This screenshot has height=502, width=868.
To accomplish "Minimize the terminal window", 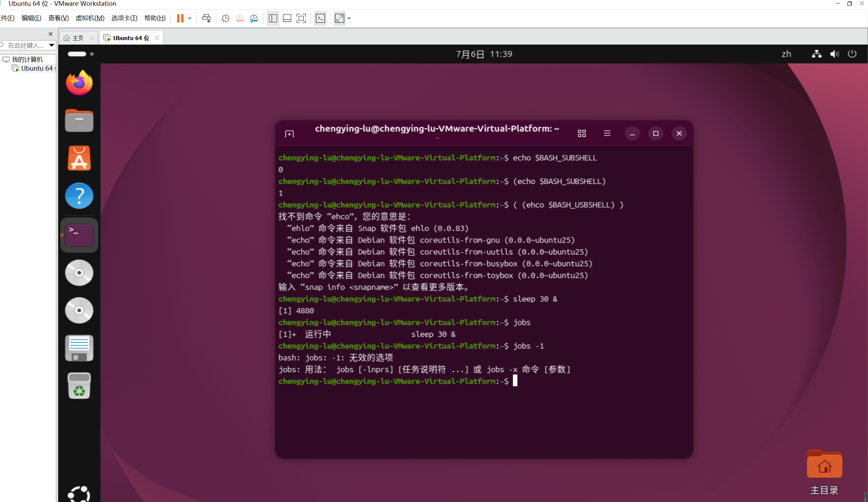I will click(x=633, y=133).
